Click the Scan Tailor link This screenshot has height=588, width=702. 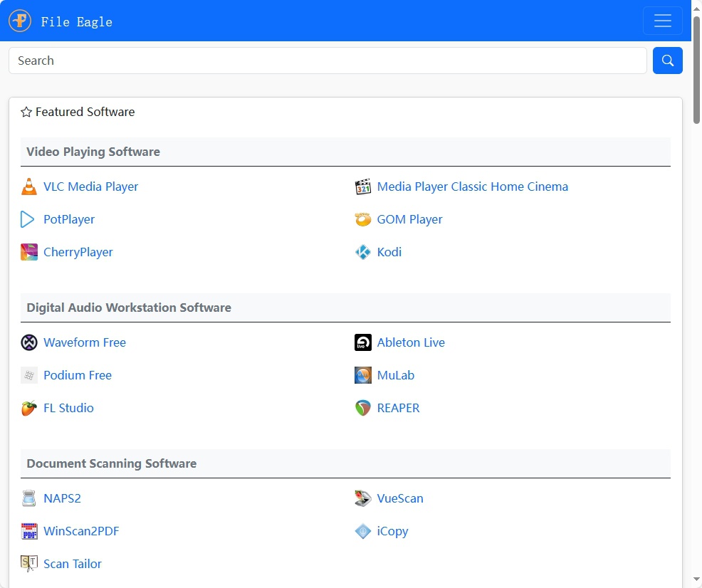pyautogui.click(x=72, y=564)
